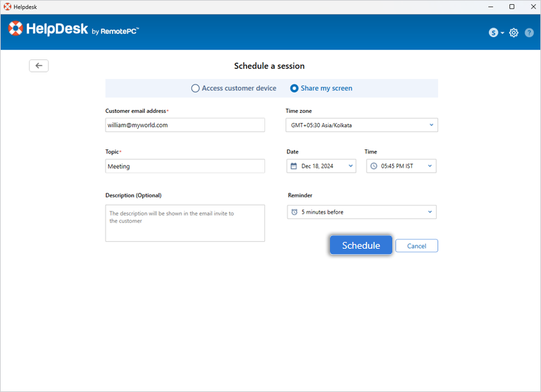Select Share my screen radio option
The image size is (541, 392).
point(294,89)
